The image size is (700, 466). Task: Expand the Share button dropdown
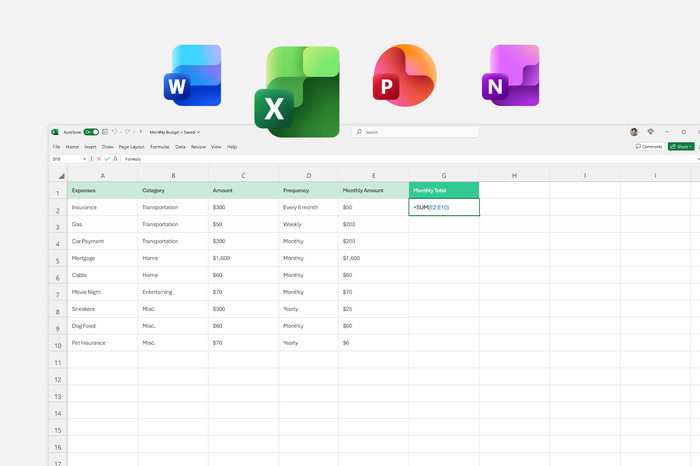tap(690, 146)
